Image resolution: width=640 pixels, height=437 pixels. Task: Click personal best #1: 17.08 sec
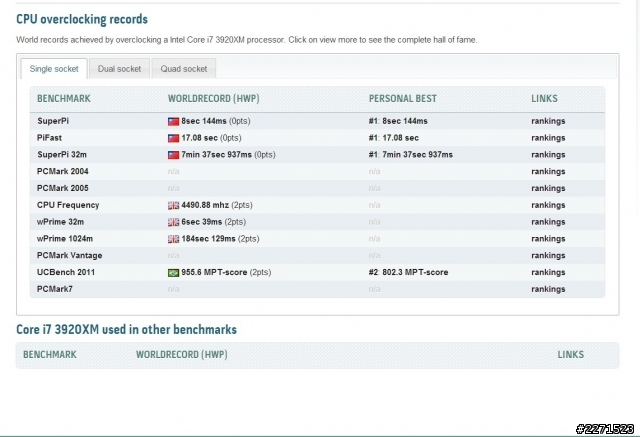click(x=393, y=138)
